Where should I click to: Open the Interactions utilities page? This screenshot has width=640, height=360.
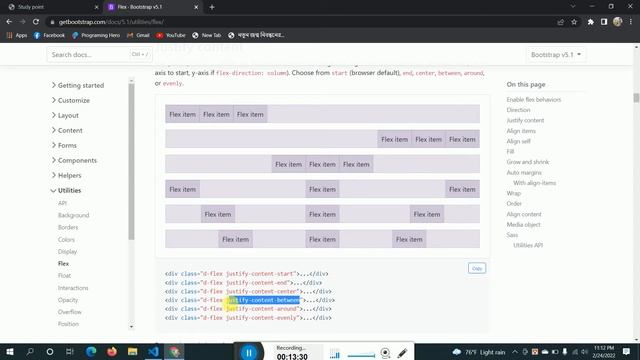pos(73,288)
